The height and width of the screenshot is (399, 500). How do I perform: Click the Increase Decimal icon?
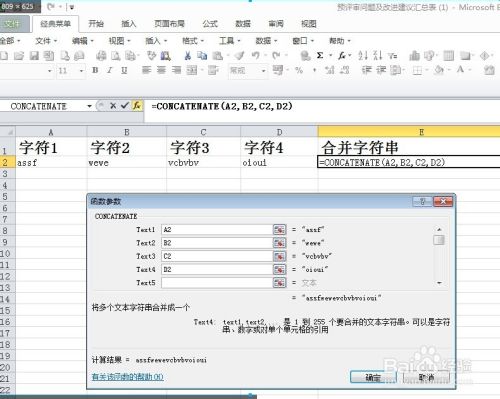tap(330, 70)
